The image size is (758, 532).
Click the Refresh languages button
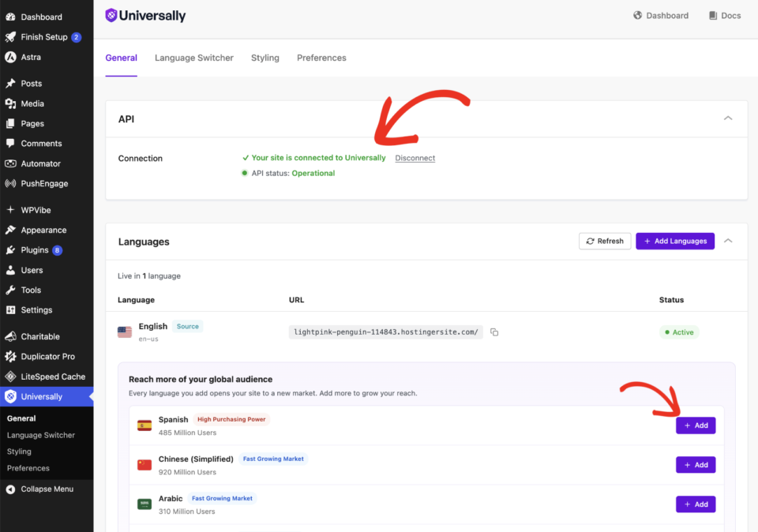pos(605,241)
